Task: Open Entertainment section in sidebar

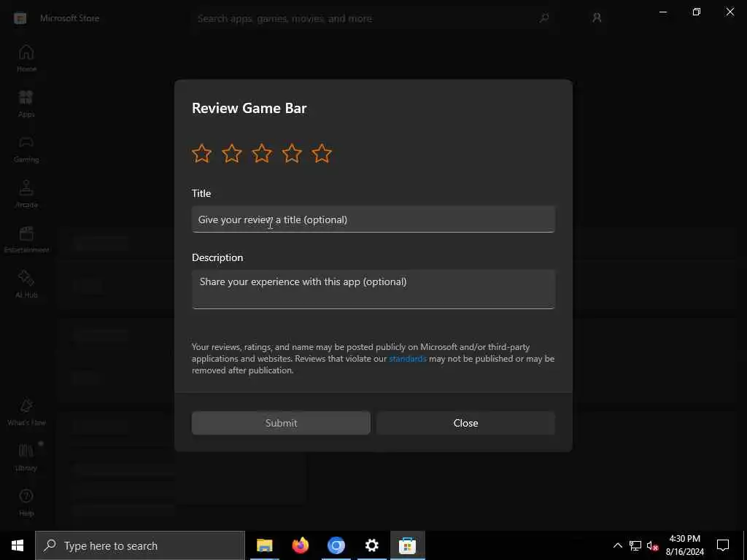Action: tap(26, 239)
